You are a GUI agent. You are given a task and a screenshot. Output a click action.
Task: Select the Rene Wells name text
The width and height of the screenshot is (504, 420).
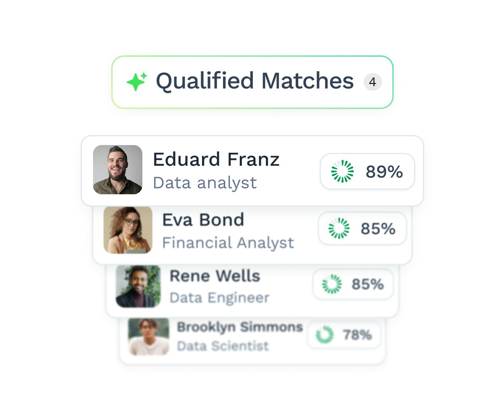(215, 276)
